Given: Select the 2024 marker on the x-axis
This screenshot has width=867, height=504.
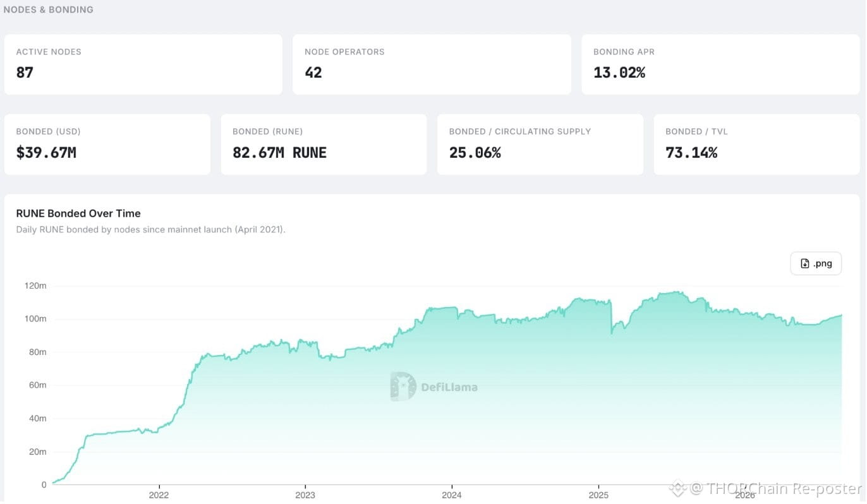Looking at the screenshot, I should [x=452, y=496].
